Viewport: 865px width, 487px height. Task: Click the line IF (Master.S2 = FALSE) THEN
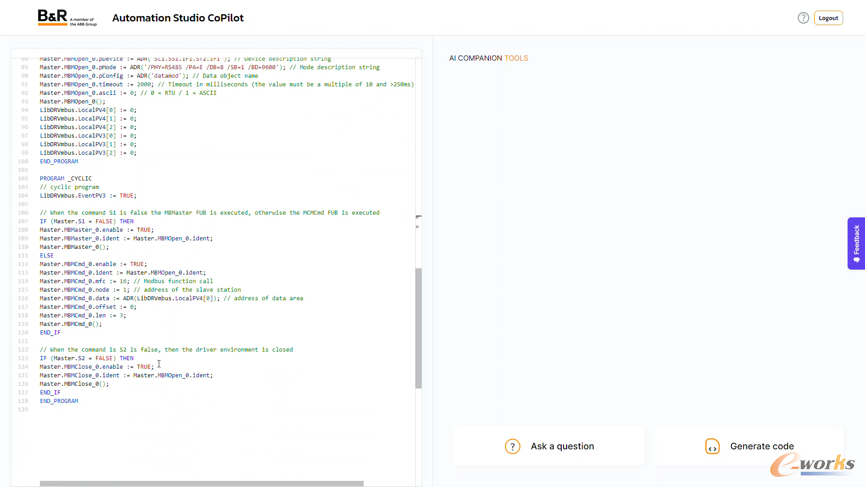(x=87, y=358)
